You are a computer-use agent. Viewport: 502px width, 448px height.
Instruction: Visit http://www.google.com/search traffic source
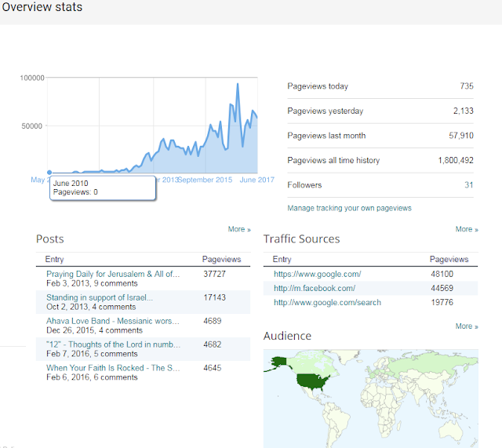[327, 303]
